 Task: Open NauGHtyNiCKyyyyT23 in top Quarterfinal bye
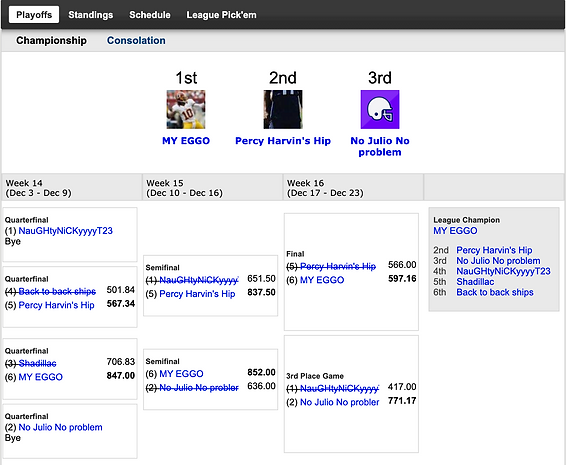tap(65, 231)
